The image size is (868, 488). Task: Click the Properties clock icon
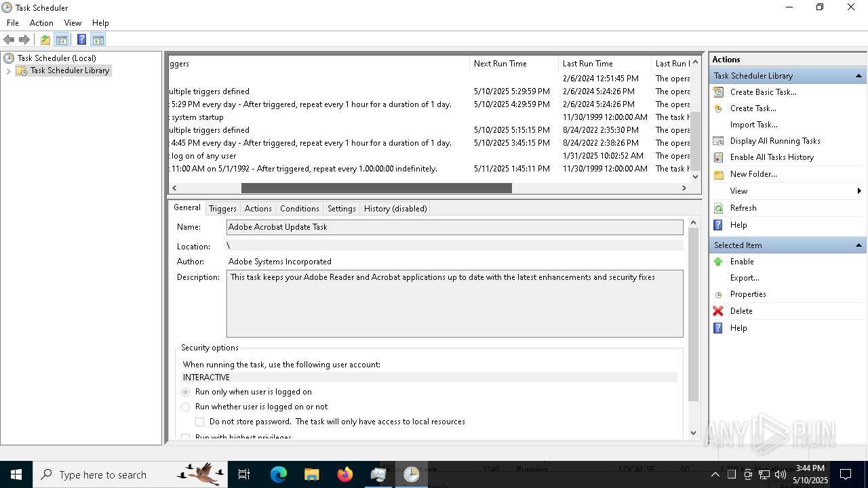pyautogui.click(x=718, y=294)
